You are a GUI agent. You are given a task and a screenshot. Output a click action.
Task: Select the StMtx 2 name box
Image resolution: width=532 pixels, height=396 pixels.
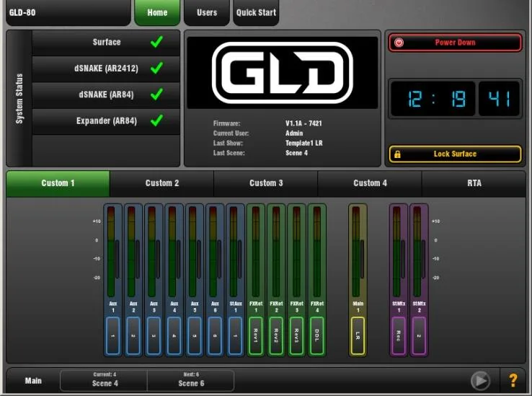pyautogui.click(x=419, y=336)
